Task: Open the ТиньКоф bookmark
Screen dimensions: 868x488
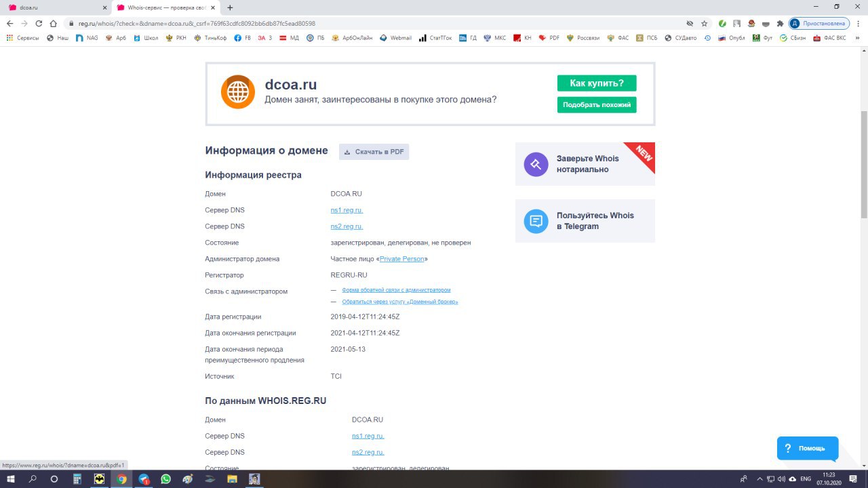Action: coord(211,38)
